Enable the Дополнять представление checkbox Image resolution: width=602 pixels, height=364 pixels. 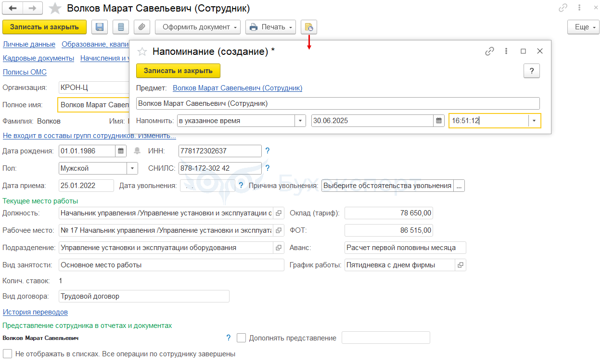[x=242, y=338]
